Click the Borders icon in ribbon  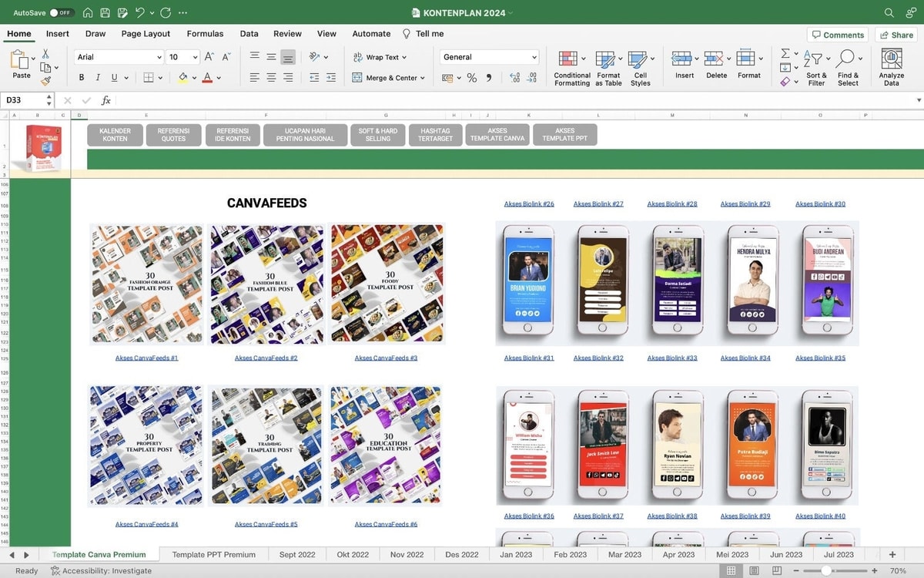click(x=149, y=77)
